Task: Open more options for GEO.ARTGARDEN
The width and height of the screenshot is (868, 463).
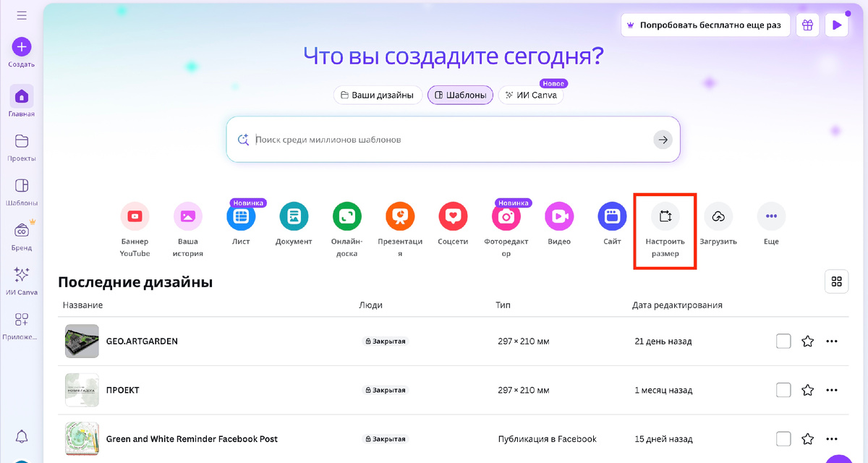Action: [x=832, y=341]
